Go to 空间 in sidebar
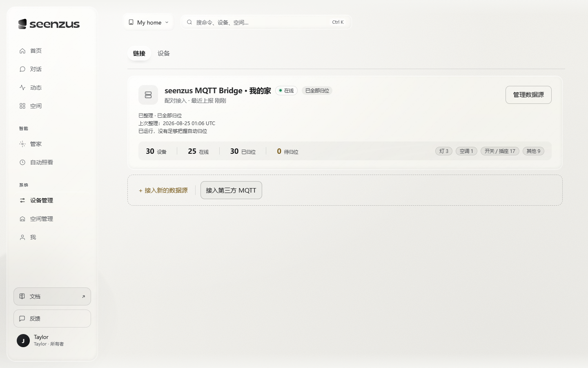The width and height of the screenshot is (588, 368). tap(52, 106)
